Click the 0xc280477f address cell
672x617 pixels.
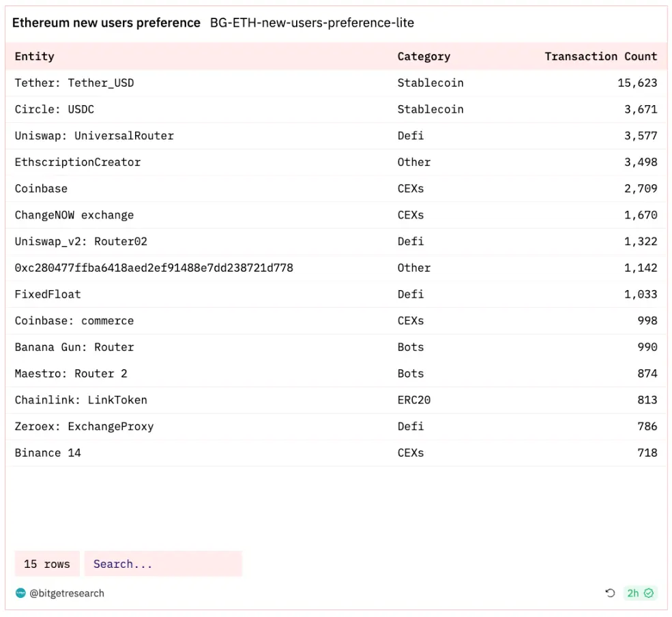(154, 268)
